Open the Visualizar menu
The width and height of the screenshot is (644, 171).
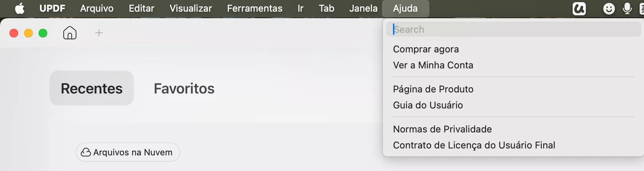[191, 8]
